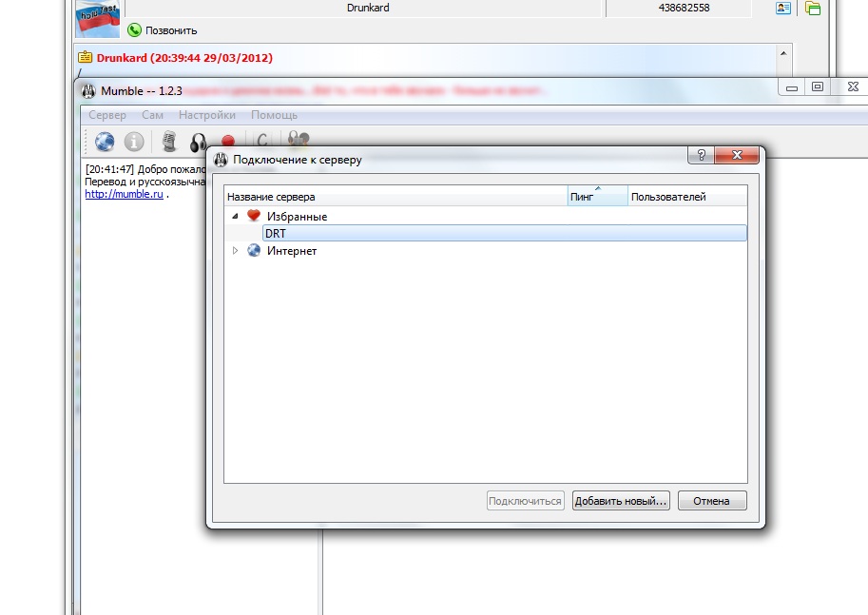Close the Подключение к серверу dialog
The height and width of the screenshot is (615, 868).
tap(736, 155)
